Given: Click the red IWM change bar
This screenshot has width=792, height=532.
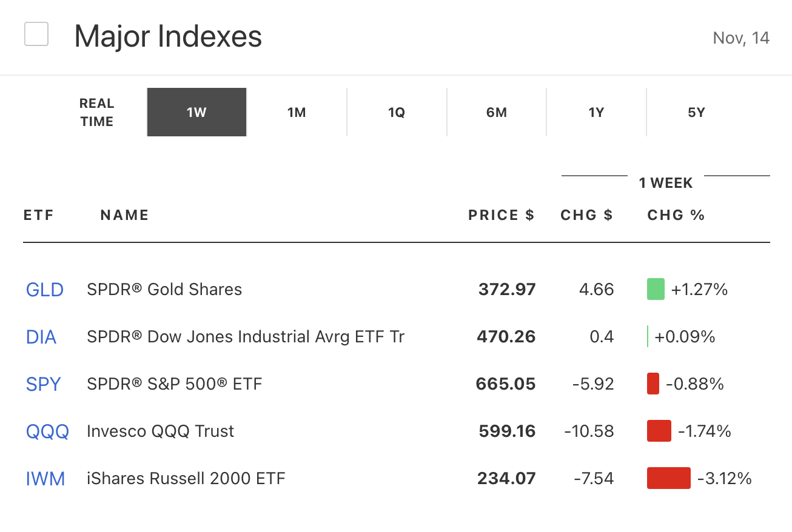Looking at the screenshot, I should coord(669,478).
